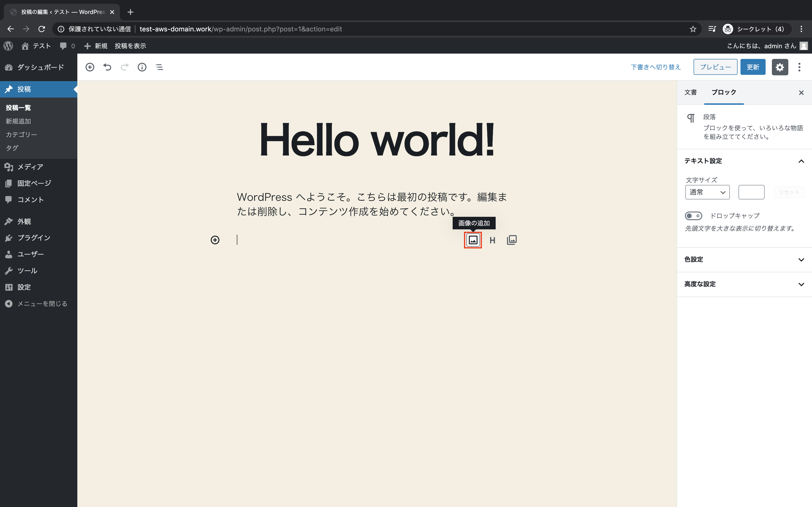
Task: Click the inline add block plus beside paragraph
Action: 215,240
